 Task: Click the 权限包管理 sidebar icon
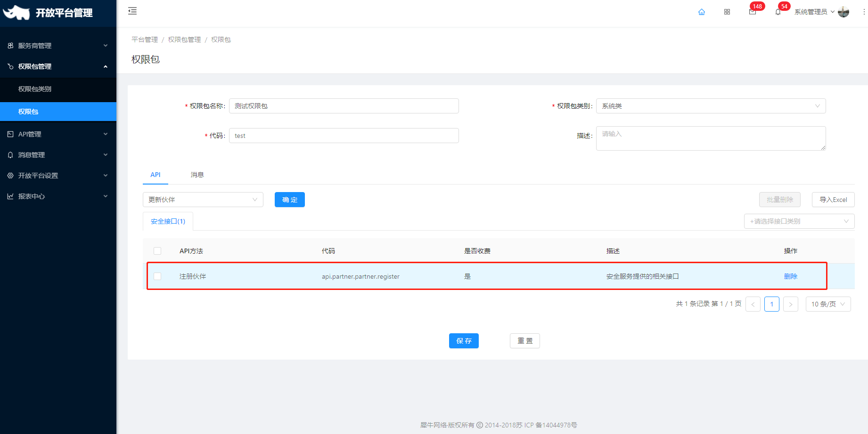tap(10, 66)
